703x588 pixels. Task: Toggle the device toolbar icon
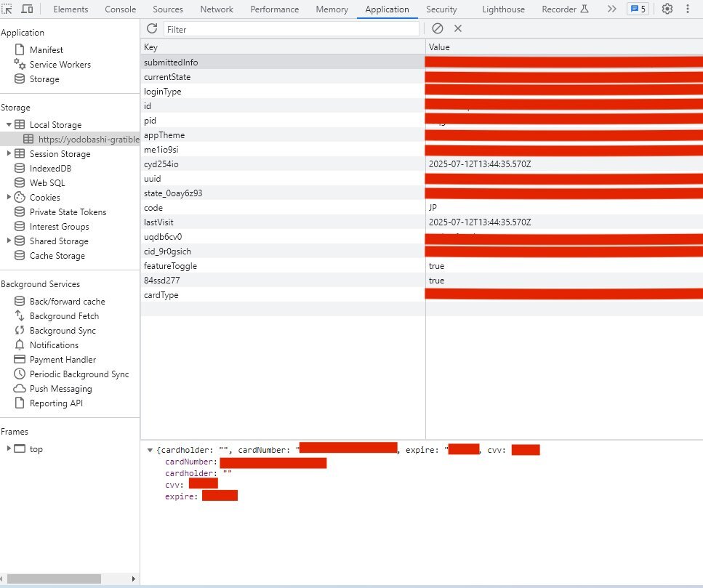click(x=28, y=9)
